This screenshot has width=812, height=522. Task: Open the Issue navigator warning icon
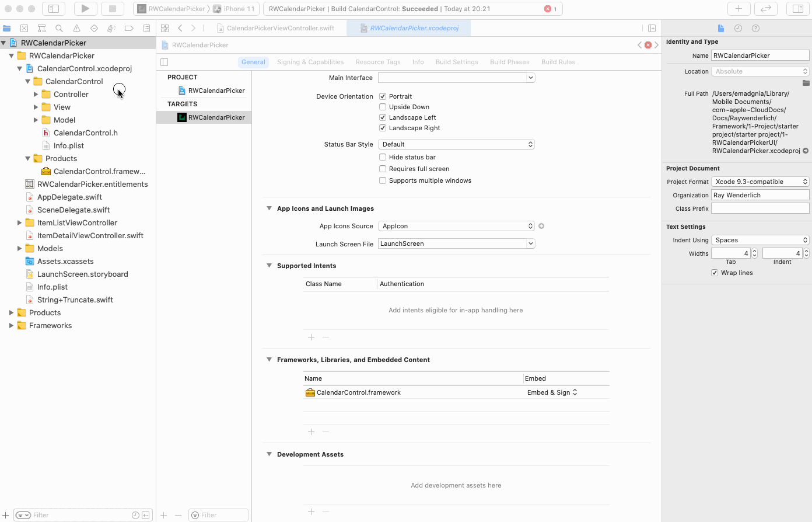click(x=76, y=28)
